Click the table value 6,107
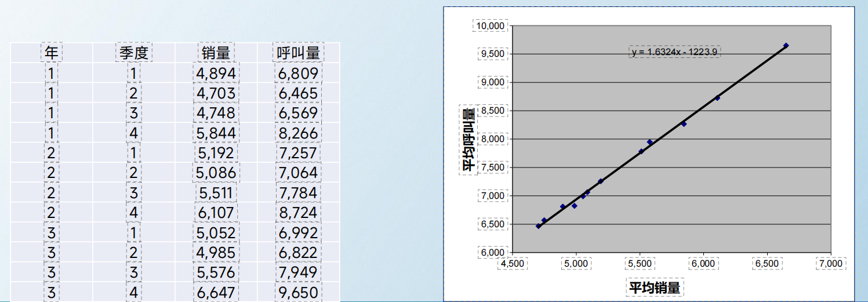Image resolution: width=868 pixels, height=302 pixels. pos(216,213)
